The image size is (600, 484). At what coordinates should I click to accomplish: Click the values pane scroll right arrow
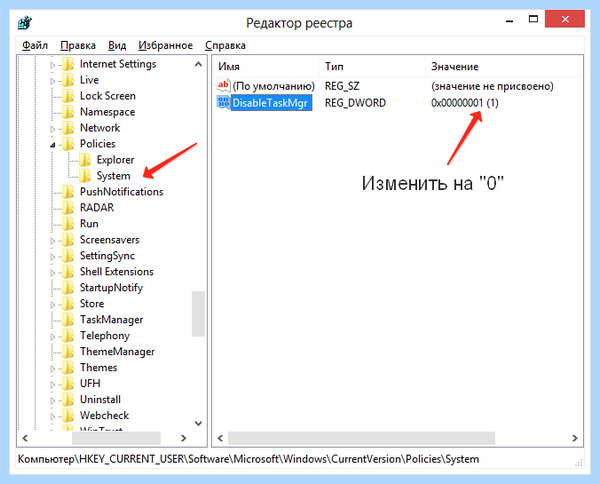tap(575, 438)
